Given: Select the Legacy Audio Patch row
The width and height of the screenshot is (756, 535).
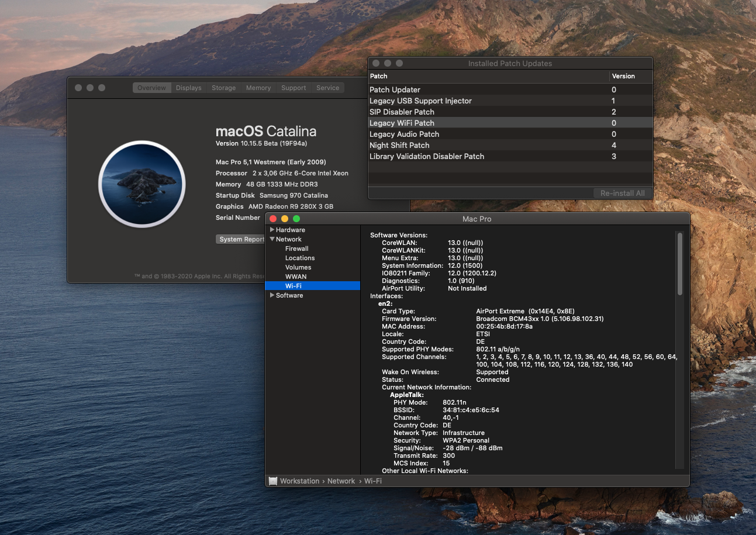Looking at the screenshot, I should tap(510, 134).
